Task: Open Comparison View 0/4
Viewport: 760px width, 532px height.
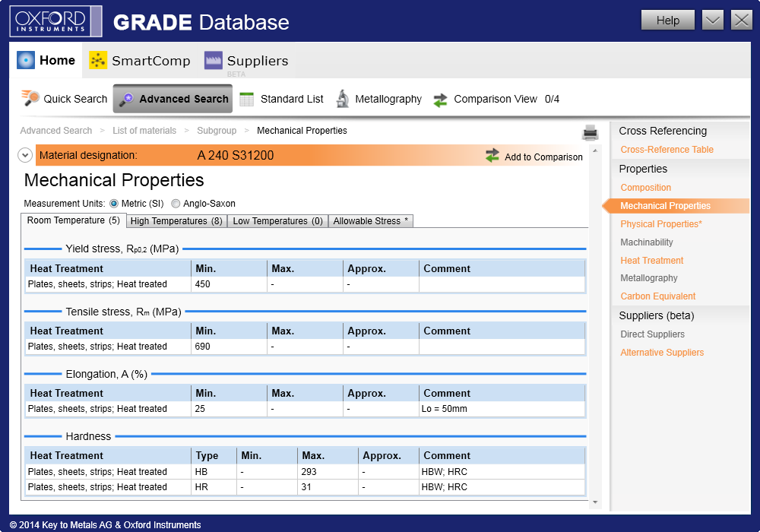Action: [496, 100]
